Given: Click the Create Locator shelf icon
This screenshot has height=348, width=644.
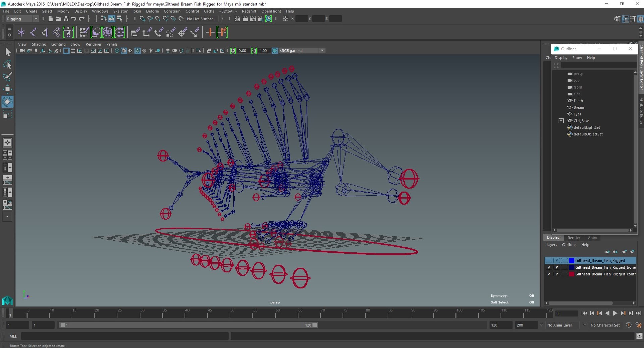Looking at the screenshot, I should pyautogui.click(x=21, y=32).
